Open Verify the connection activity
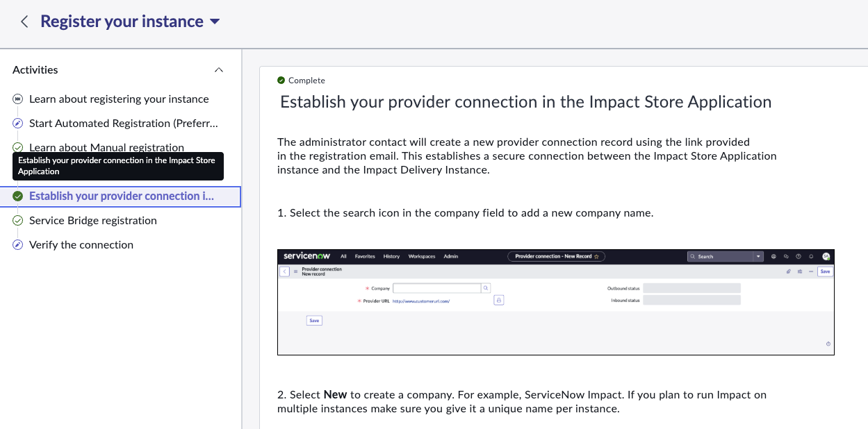The image size is (868, 429). (81, 245)
